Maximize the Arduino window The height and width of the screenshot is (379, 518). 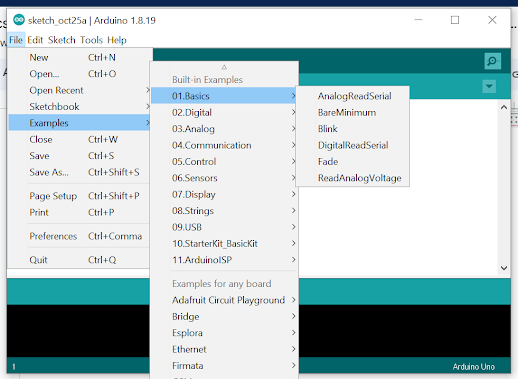click(455, 20)
